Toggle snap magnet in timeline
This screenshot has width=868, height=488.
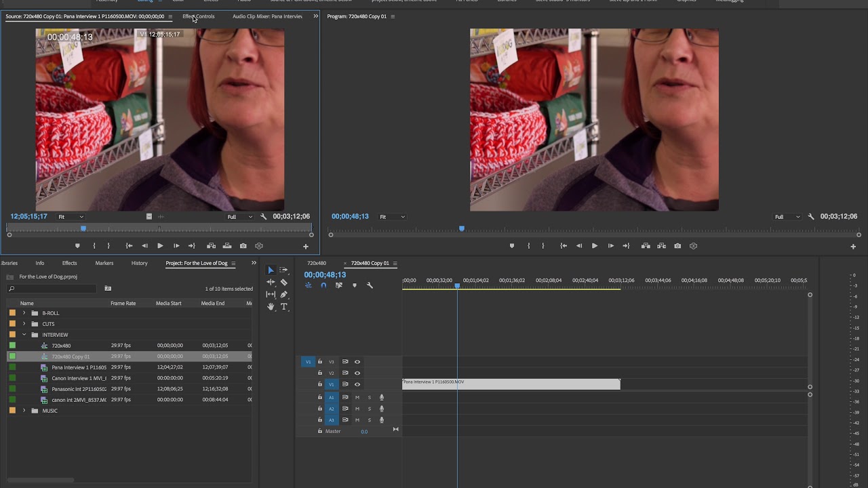pos(323,285)
